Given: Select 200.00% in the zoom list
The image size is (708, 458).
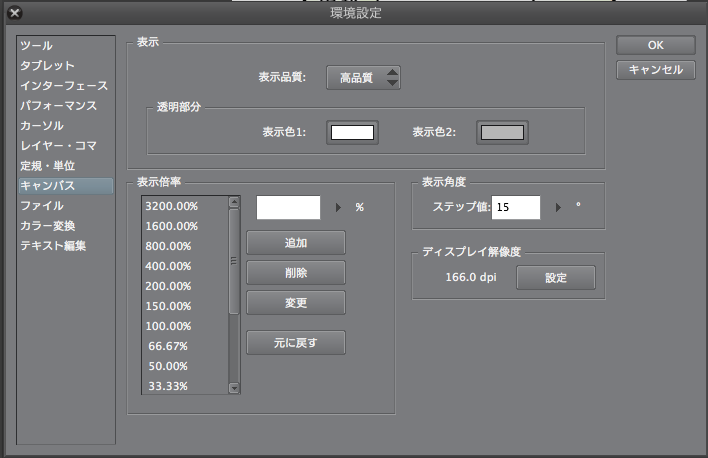Looking at the screenshot, I should coord(185,286).
